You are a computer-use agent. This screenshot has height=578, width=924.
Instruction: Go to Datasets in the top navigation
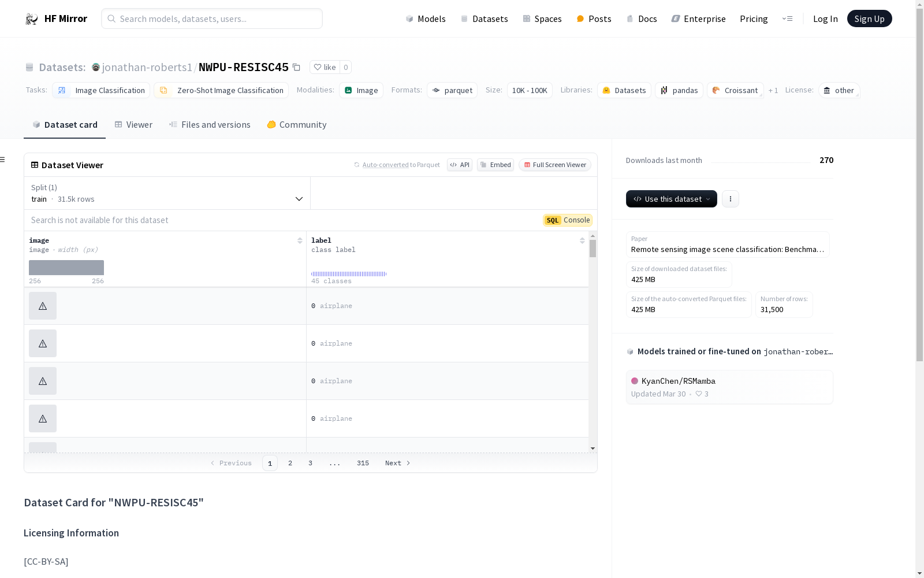[484, 19]
